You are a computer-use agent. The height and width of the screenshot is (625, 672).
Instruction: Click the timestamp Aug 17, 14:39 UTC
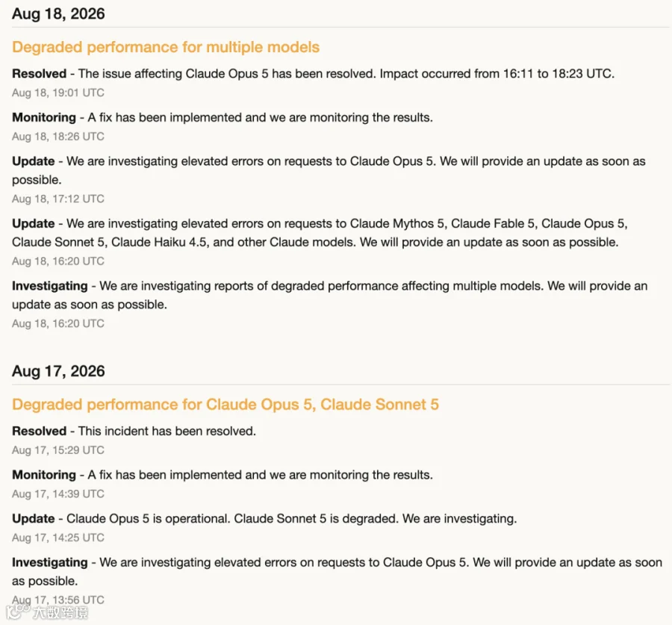point(58,494)
